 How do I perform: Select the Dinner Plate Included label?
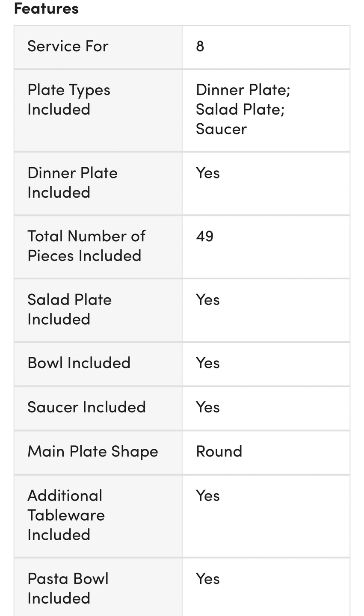pos(72,183)
